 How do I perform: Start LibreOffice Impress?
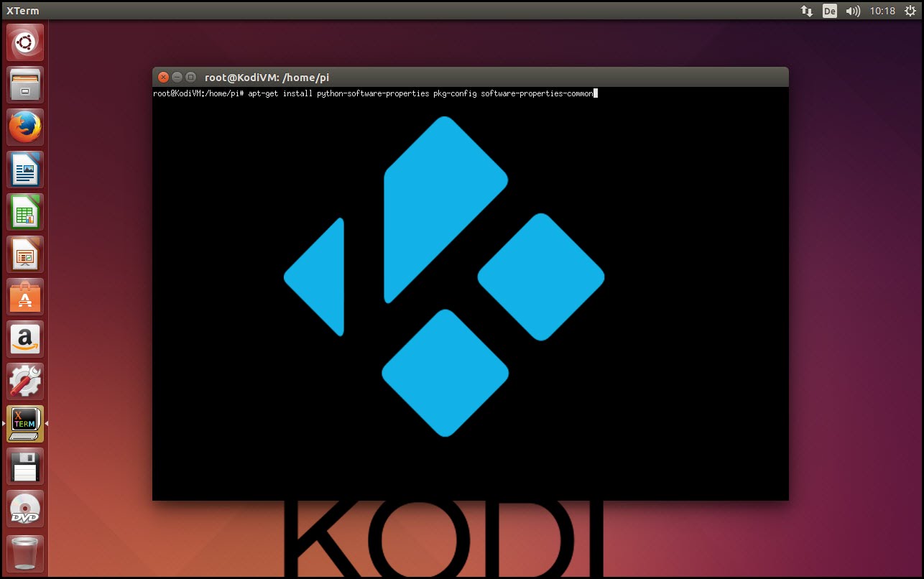tap(24, 254)
